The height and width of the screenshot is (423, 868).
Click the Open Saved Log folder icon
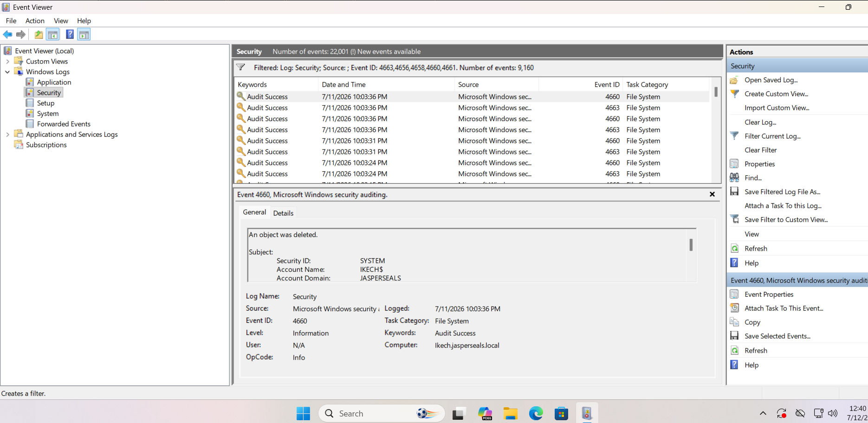tap(734, 80)
